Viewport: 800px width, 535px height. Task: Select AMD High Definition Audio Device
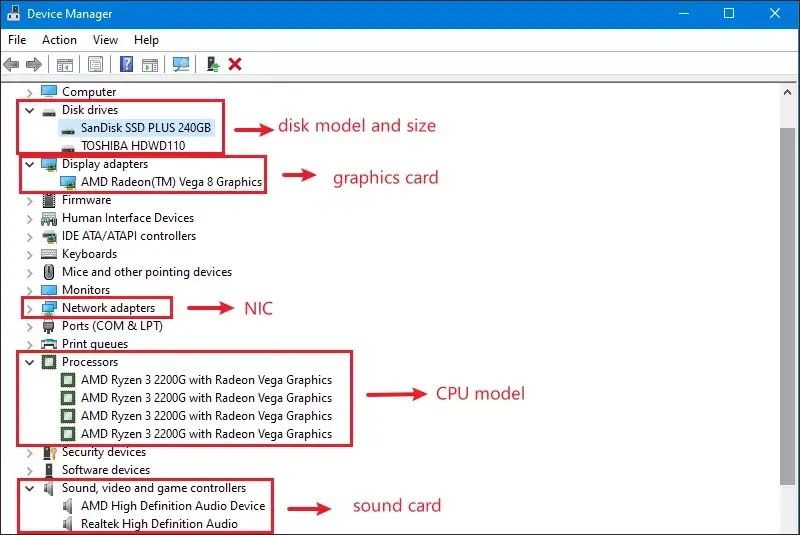pos(173,506)
